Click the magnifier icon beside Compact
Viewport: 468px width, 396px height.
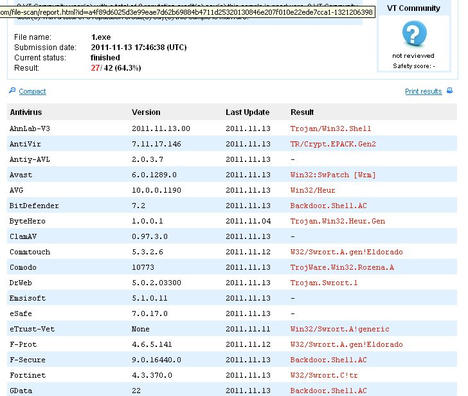coord(12,90)
